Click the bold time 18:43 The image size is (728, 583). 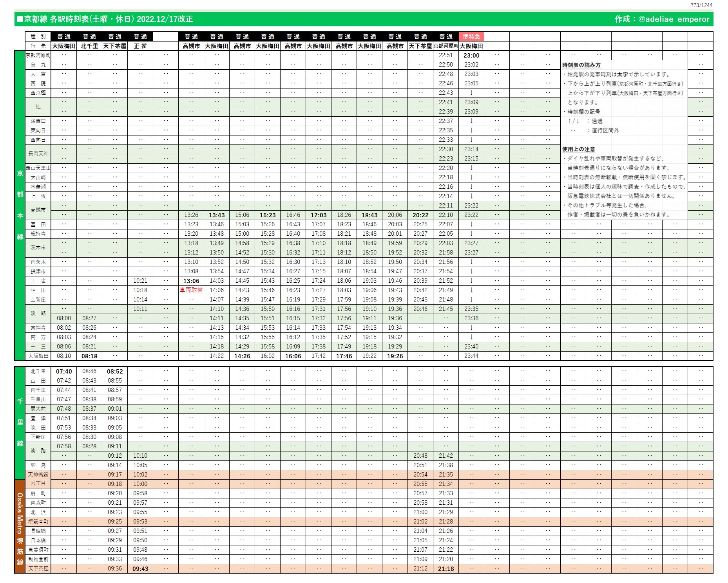click(x=369, y=215)
